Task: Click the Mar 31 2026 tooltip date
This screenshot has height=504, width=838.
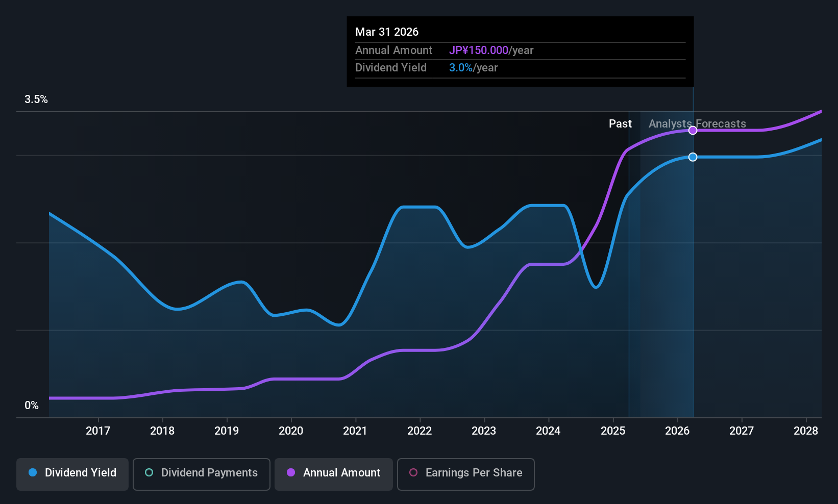Action: coord(387,32)
